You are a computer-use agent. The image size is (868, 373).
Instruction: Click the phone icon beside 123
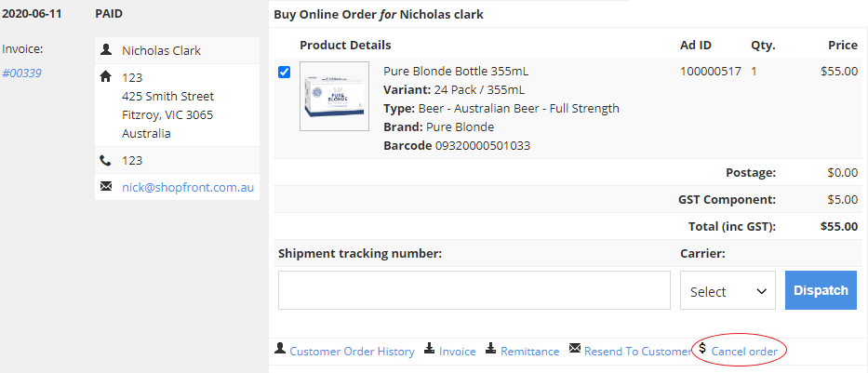[x=106, y=161]
